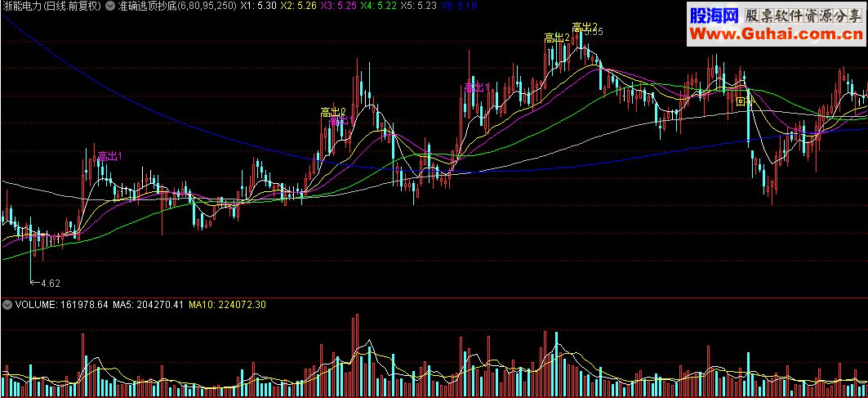Click the MA5: 204270.41 readout
The width and height of the screenshot is (868, 398).
coord(148,304)
